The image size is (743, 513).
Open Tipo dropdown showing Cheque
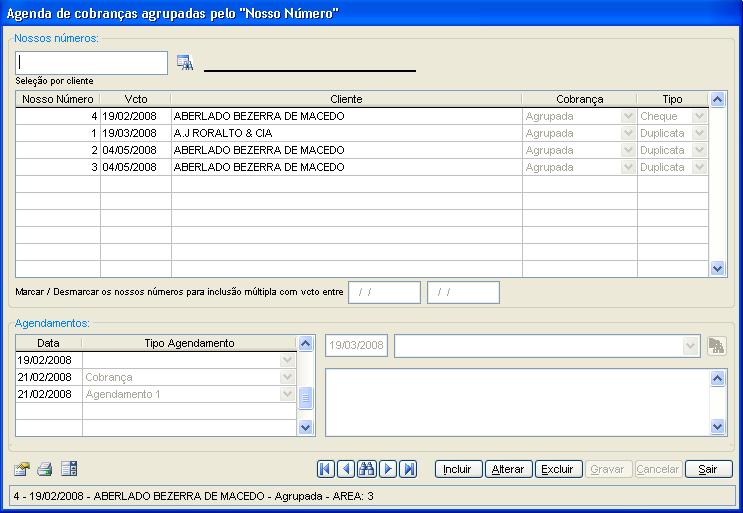click(699, 116)
